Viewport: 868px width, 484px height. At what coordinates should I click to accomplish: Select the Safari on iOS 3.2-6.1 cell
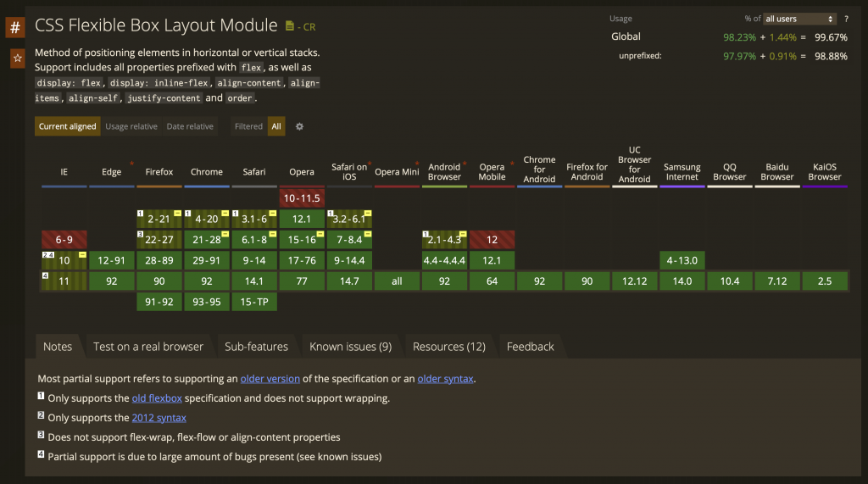pos(349,219)
